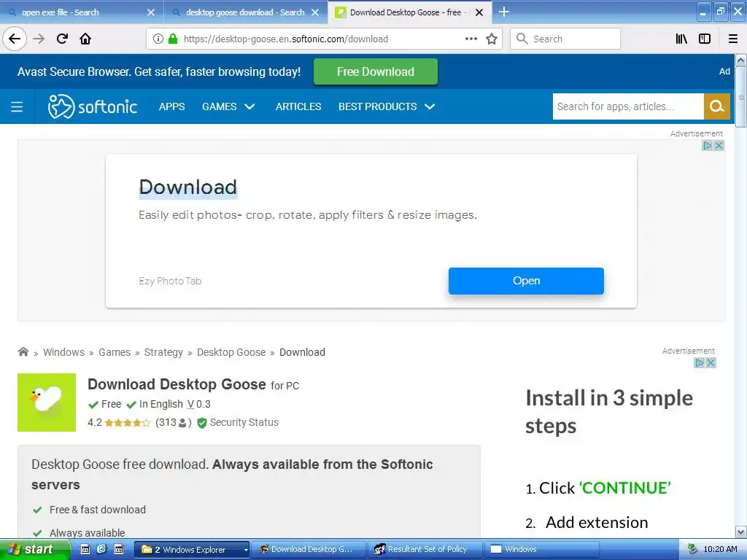
Task: Click the home icon in breadcrumb
Action: 23,351
